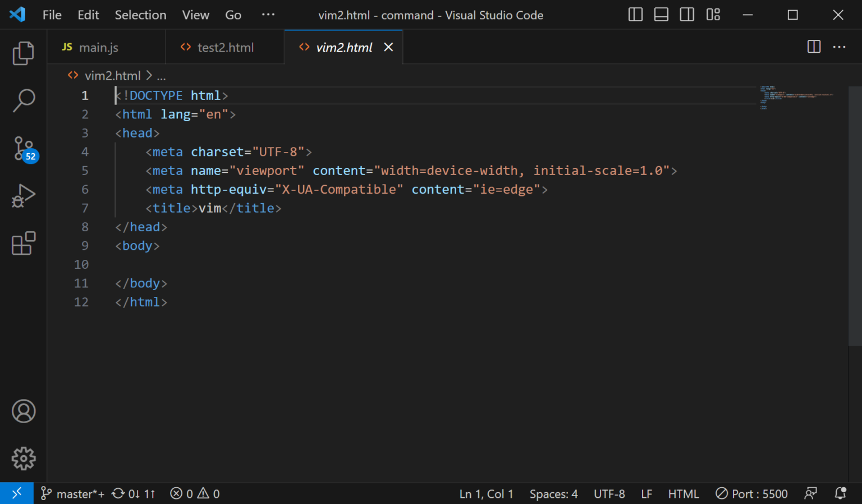
Task: Open notifications from the bell icon
Action: (840, 493)
